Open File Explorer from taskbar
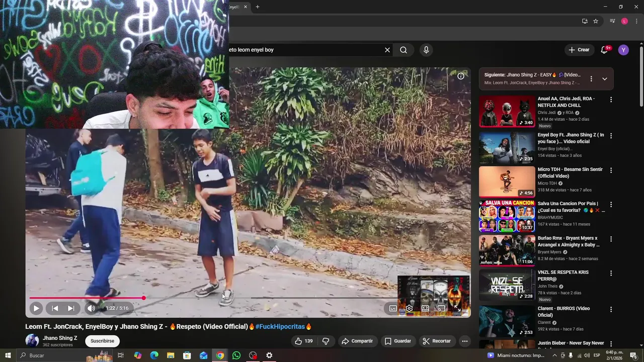644x362 pixels. pyautogui.click(x=171, y=355)
